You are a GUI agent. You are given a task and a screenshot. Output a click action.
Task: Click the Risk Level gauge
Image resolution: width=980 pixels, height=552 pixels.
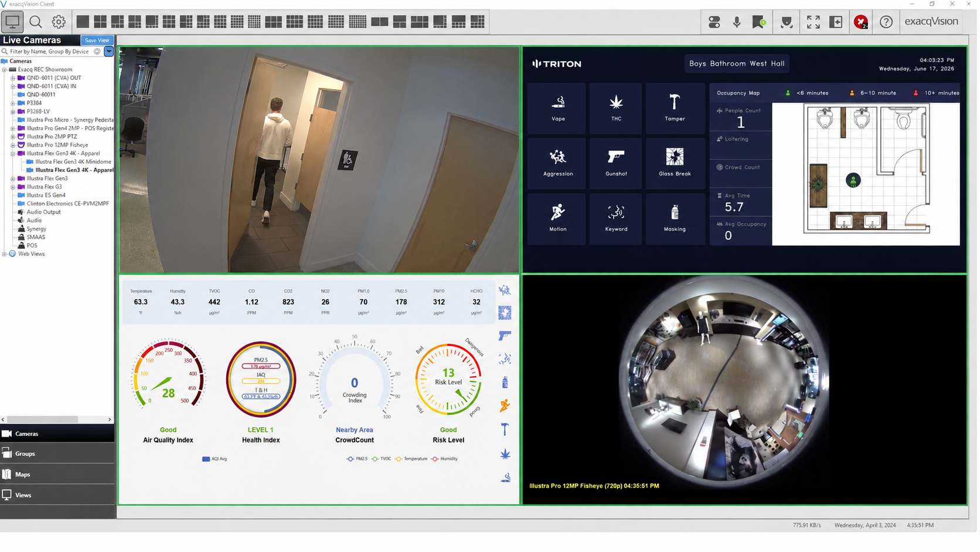click(x=448, y=378)
